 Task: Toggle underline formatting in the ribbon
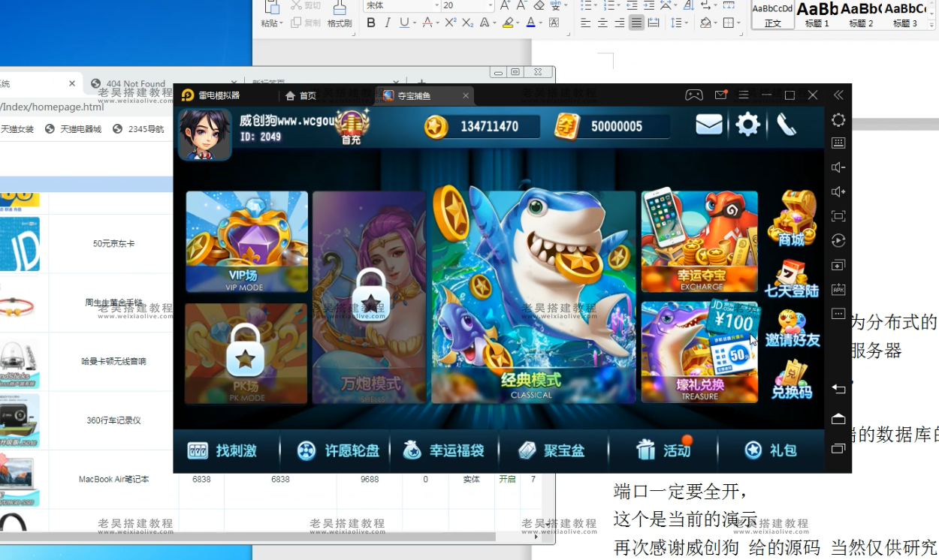[x=404, y=23]
